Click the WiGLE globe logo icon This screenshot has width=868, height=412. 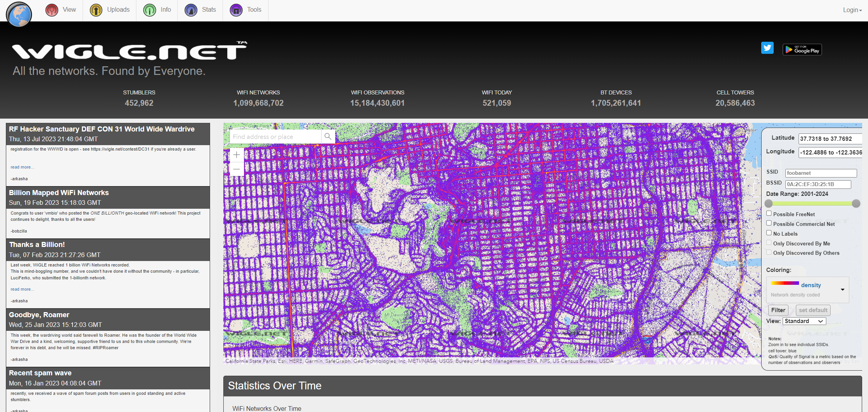click(x=19, y=14)
